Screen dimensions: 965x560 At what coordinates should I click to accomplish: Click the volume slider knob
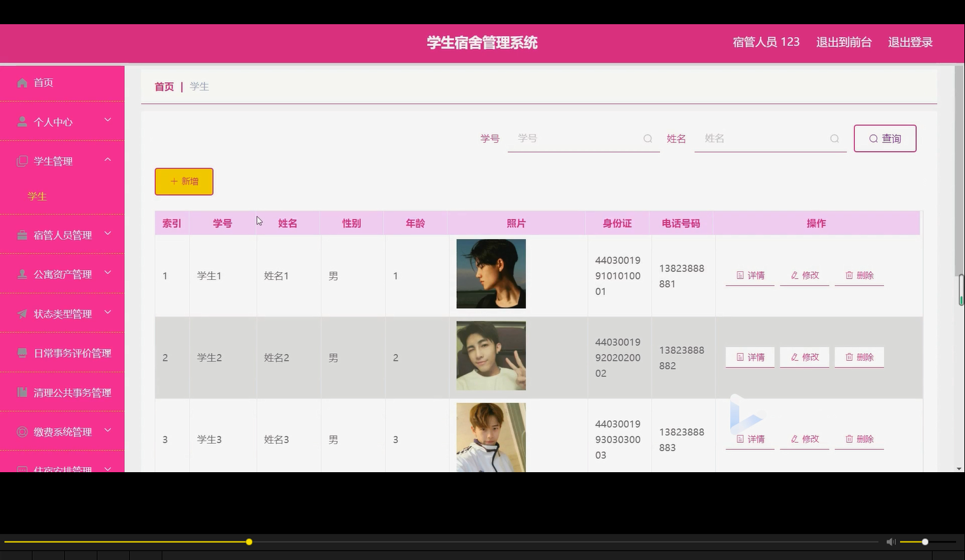click(x=925, y=542)
